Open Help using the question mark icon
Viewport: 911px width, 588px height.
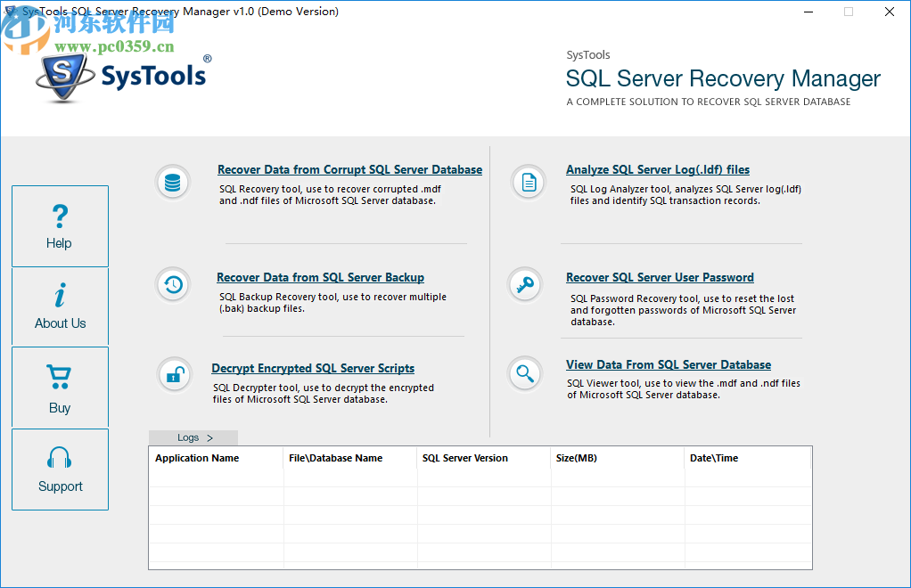[60, 216]
